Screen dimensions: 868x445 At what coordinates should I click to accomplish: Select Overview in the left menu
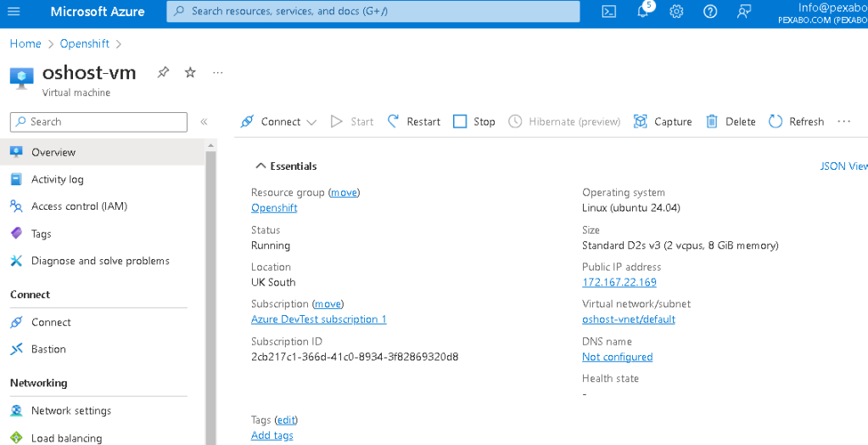point(103,152)
